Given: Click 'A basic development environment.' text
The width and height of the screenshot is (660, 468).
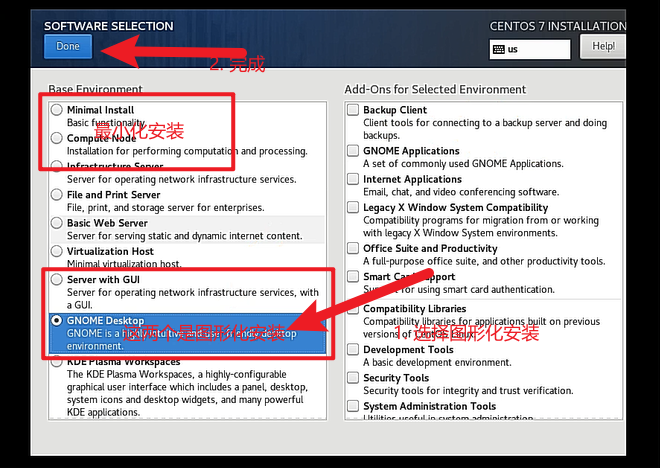Looking at the screenshot, I should coord(437,362).
